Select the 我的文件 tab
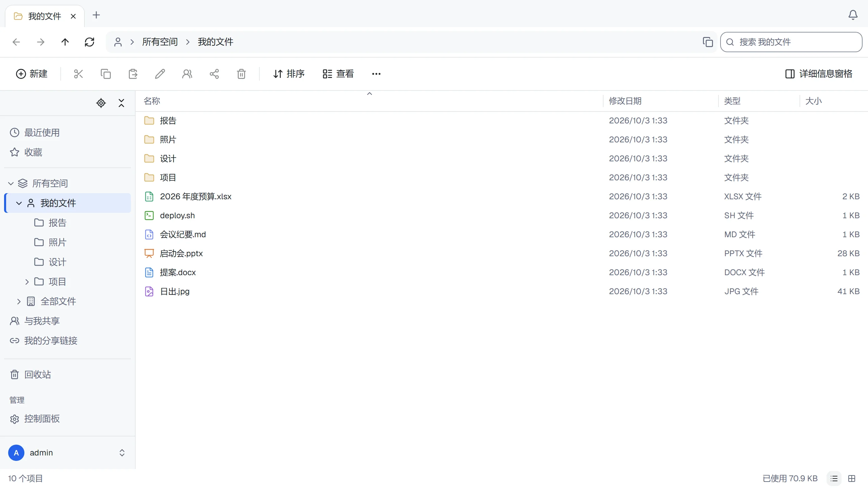Screen dimensions: 868x488 pyautogui.click(x=45, y=16)
